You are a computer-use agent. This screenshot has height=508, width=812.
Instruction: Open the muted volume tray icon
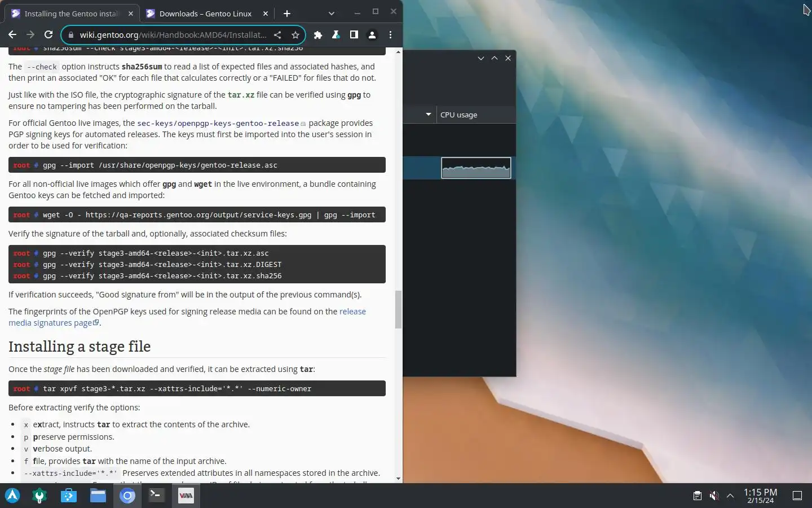(714, 496)
